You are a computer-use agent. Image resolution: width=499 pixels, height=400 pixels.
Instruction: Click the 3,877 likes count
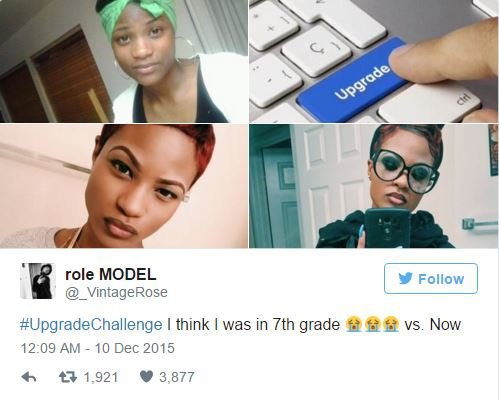[177, 377]
